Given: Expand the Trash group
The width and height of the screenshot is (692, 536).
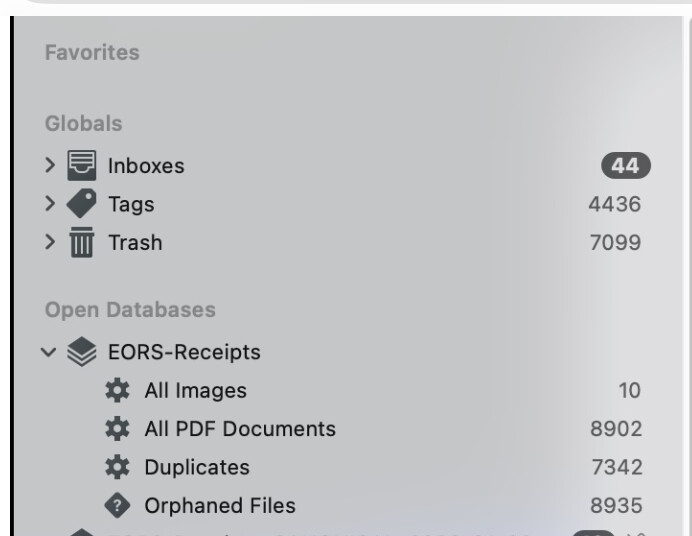Looking at the screenshot, I should 50,243.
